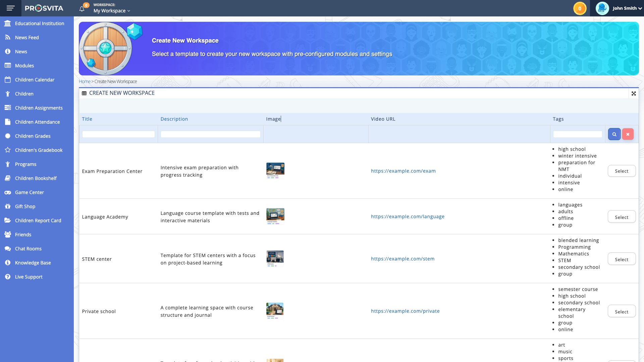Screen dimensions: 644x362
Task: Click the Knowledge Base icon
Action: (8, 262)
